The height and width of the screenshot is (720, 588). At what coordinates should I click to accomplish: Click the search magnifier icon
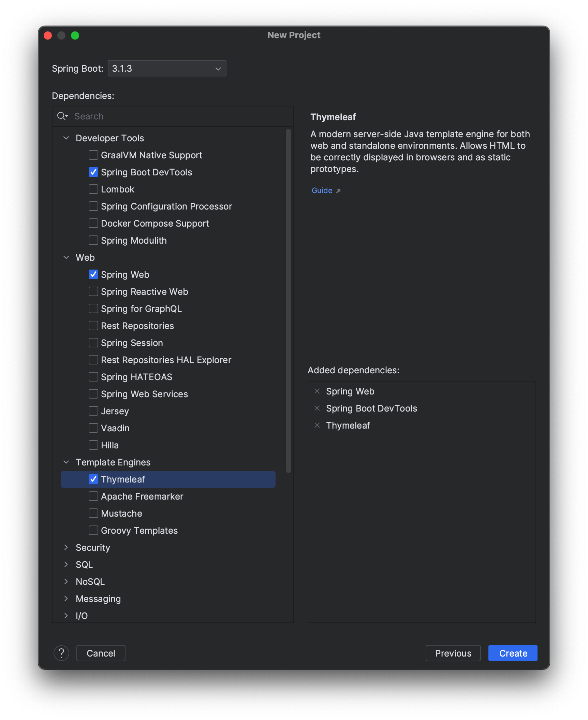coord(62,116)
